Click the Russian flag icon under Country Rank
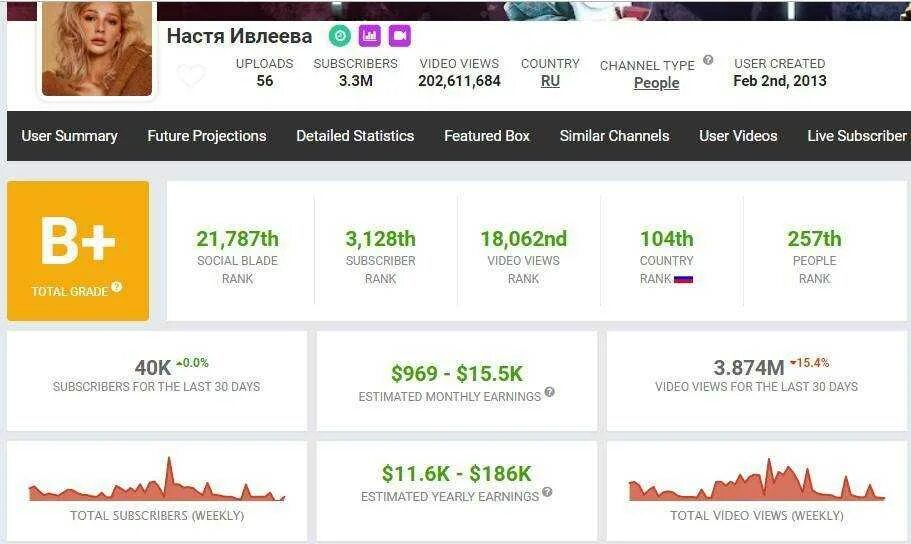The image size is (911, 544). 684,279
